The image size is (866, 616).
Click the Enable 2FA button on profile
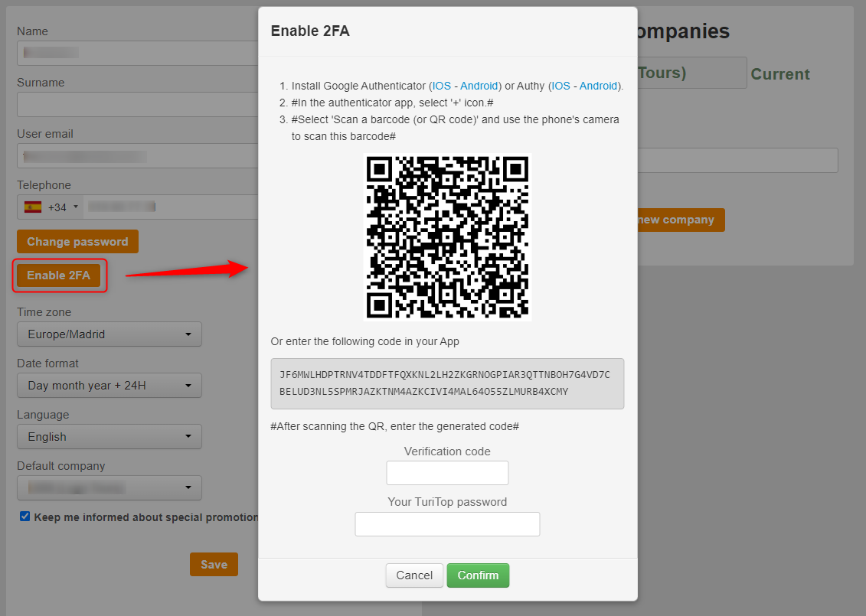pyautogui.click(x=58, y=275)
